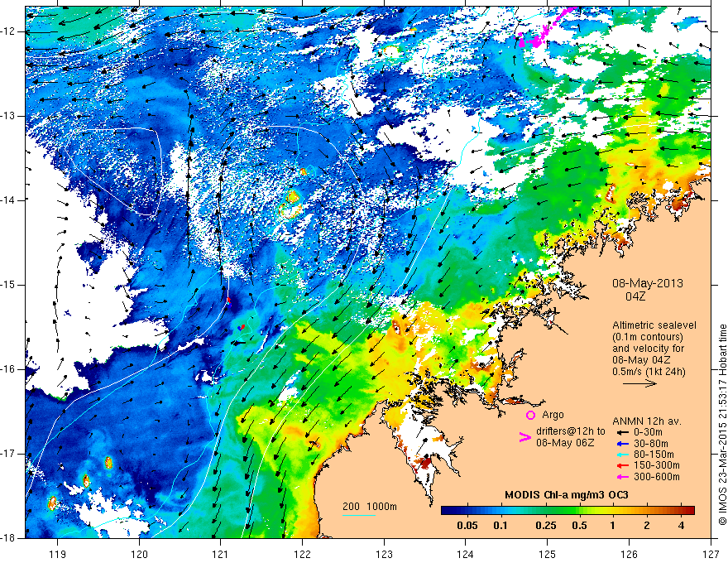The image size is (728, 563).
Task: Click the 'ANMN 12h av.' legend heading
Action: tap(647, 421)
